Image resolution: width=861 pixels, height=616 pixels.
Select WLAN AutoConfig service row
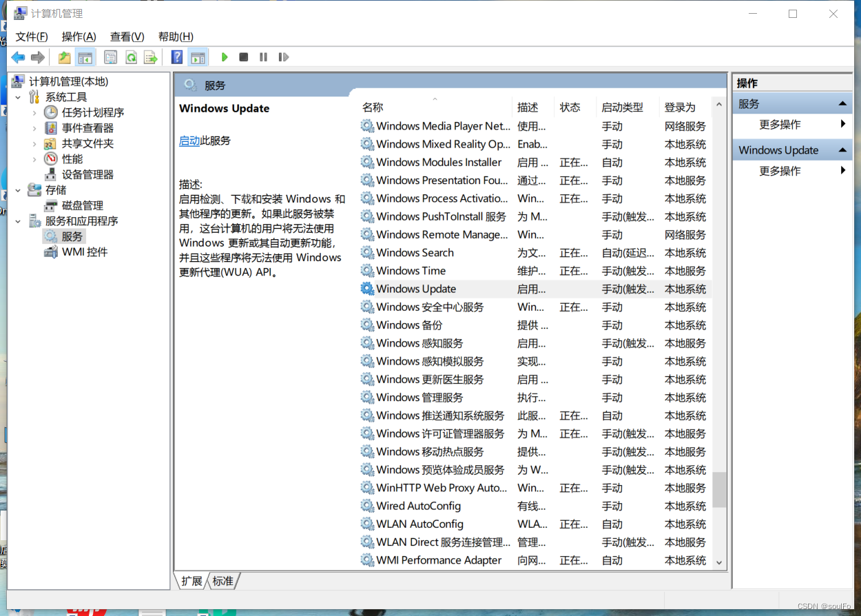[x=535, y=524]
